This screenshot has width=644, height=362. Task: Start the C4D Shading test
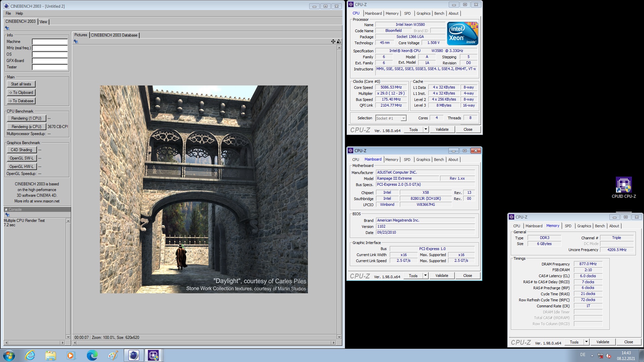(21, 150)
